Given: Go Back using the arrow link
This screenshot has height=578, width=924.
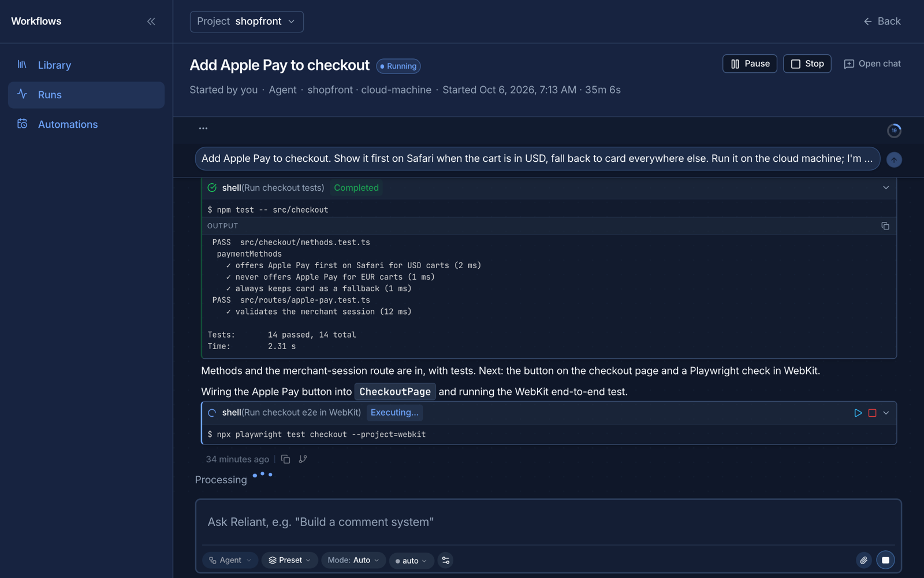Looking at the screenshot, I should tap(882, 21).
